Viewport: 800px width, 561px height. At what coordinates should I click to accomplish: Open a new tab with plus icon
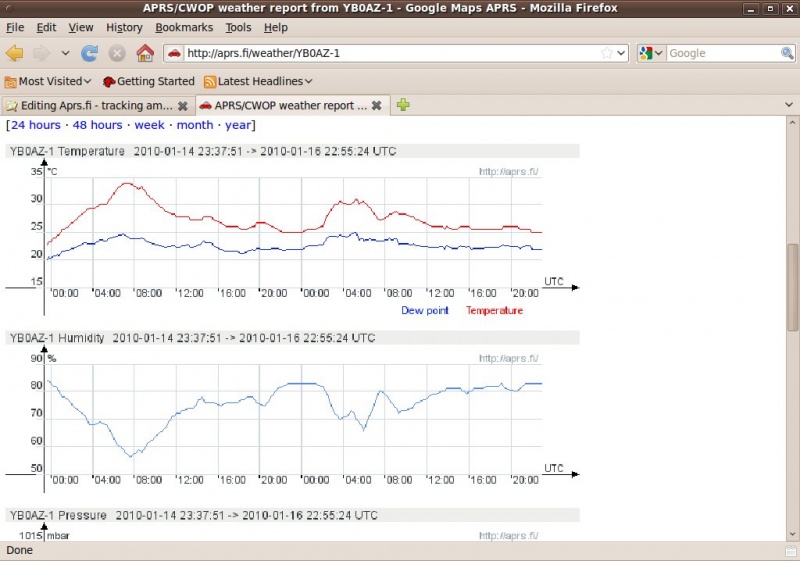(x=403, y=105)
